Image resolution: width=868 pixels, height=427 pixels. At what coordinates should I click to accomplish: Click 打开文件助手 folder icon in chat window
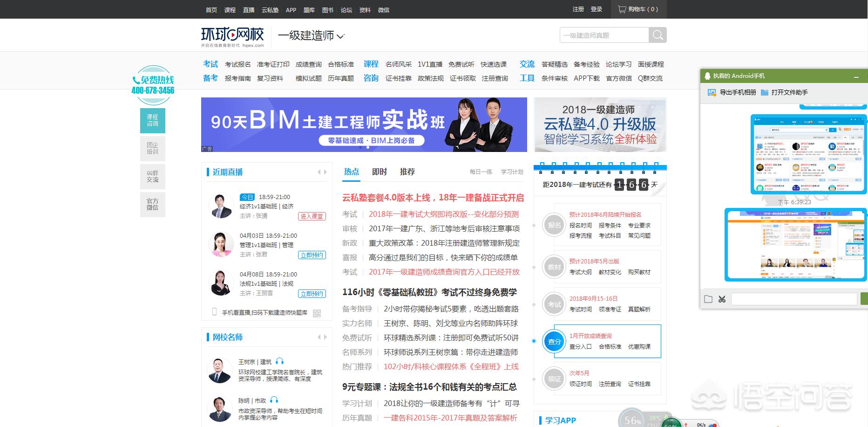click(765, 92)
